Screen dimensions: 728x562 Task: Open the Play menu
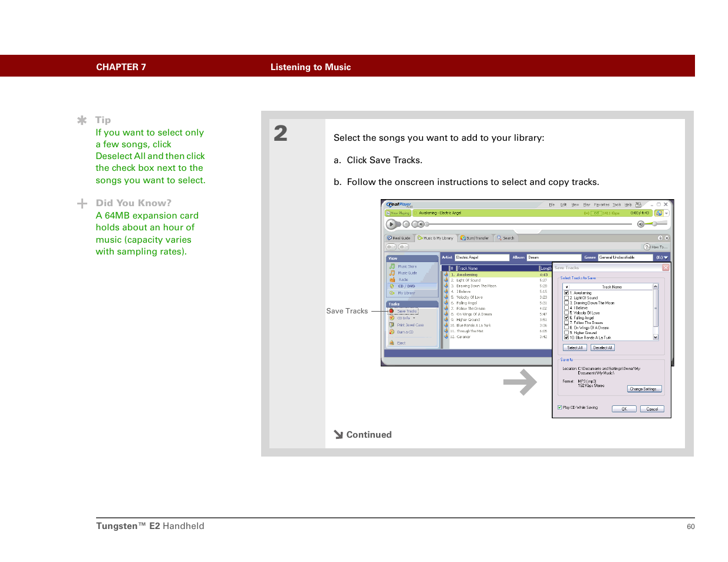[587, 204]
